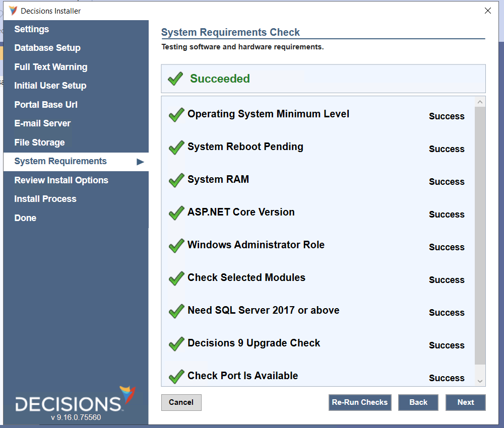Click Next to continue installation
Viewport: 504px width, 428px height.
click(465, 402)
